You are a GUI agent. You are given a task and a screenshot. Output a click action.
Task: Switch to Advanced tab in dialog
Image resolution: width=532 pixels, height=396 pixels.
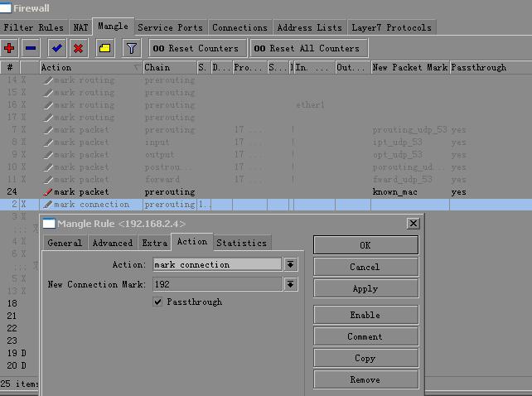click(x=113, y=243)
